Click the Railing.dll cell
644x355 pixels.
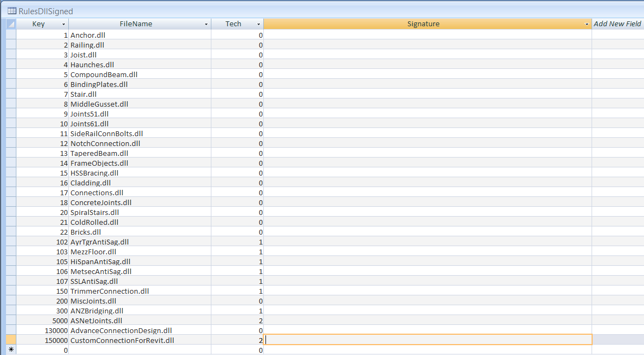[x=140, y=45]
